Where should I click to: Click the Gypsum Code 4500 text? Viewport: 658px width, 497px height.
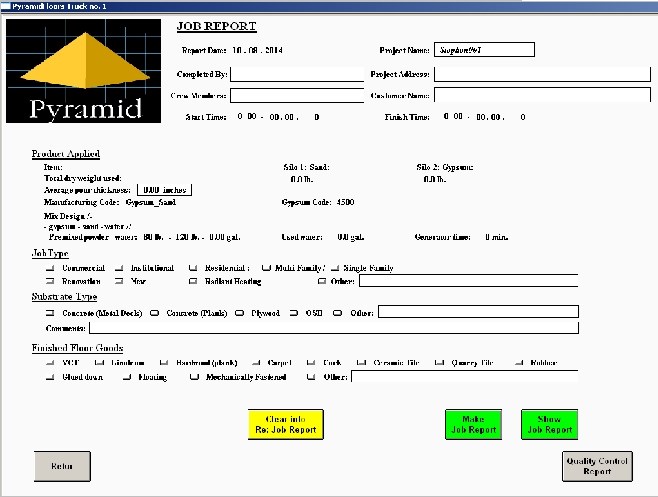[318, 202]
